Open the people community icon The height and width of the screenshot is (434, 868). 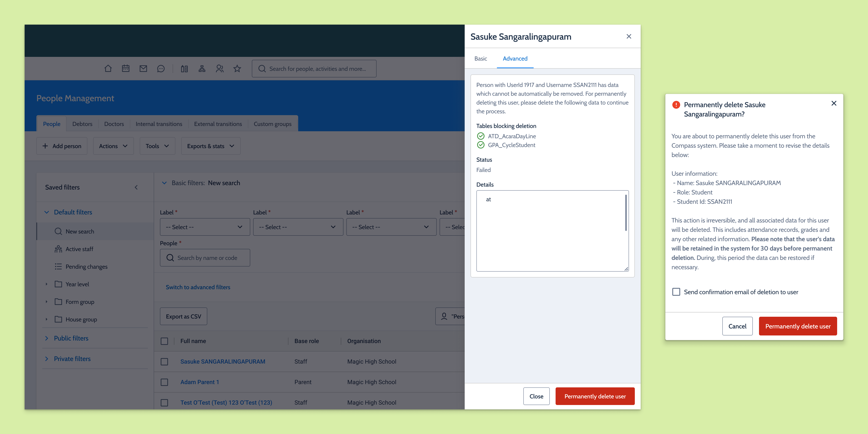pos(220,69)
